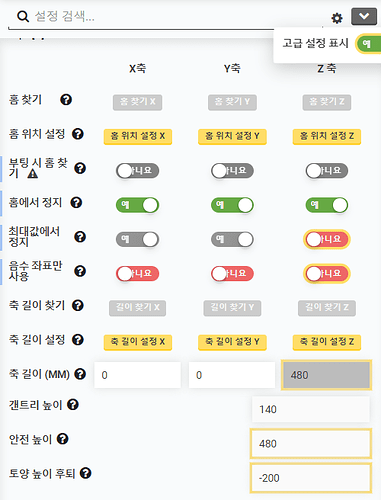Open help icon for 축 길이 (MM)
Image resolution: width=381 pixels, height=500 pixels.
pyautogui.click(x=80, y=374)
